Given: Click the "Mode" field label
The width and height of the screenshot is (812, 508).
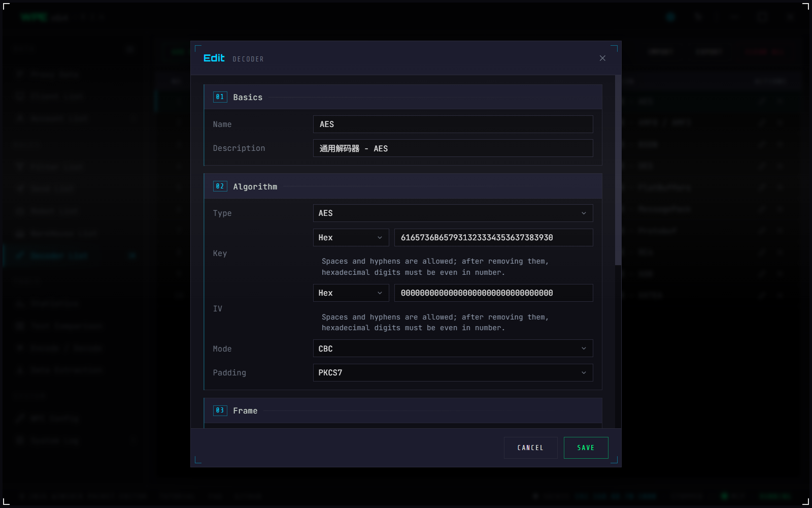Looking at the screenshot, I should click(x=222, y=349).
